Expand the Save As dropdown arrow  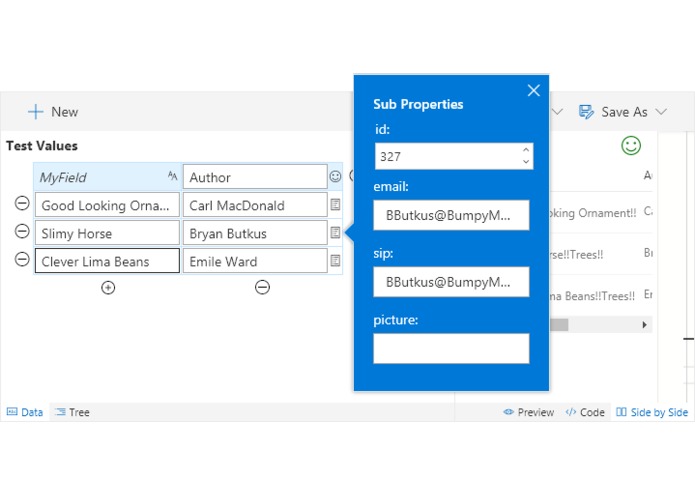pos(661,111)
